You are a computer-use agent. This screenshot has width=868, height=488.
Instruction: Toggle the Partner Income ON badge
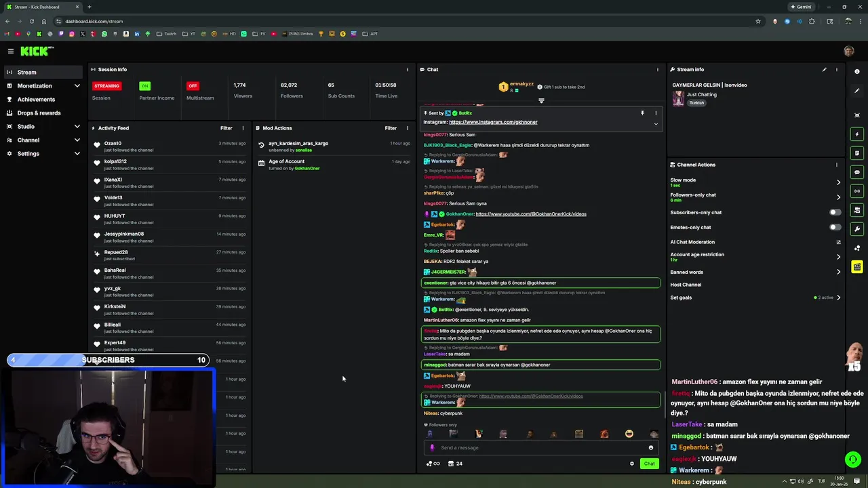[144, 86]
